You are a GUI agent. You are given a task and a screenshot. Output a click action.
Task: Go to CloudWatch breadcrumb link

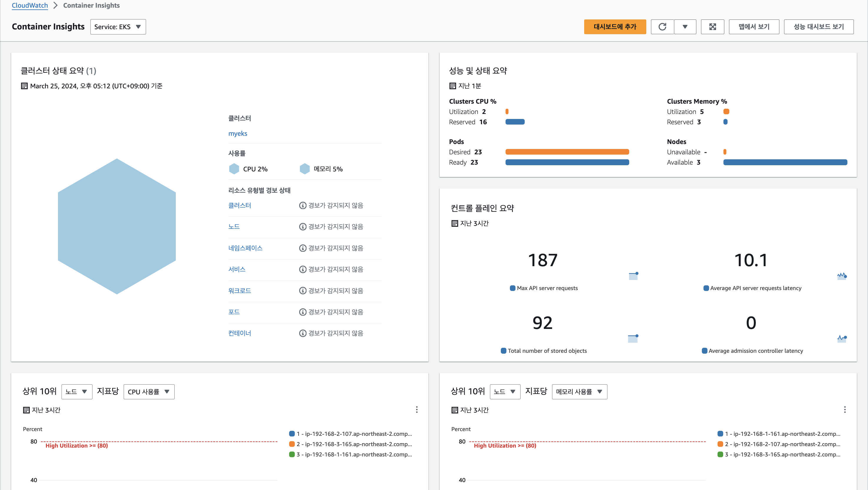pyautogui.click(x=30, y=5)
